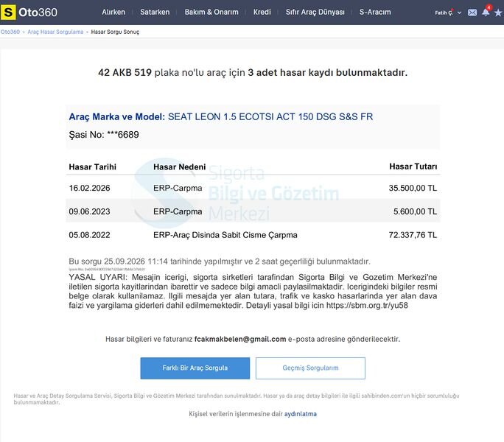504x442 pixels.
Task: Open the Bakım & Onarım menu
Action: (x=211, y=13)
